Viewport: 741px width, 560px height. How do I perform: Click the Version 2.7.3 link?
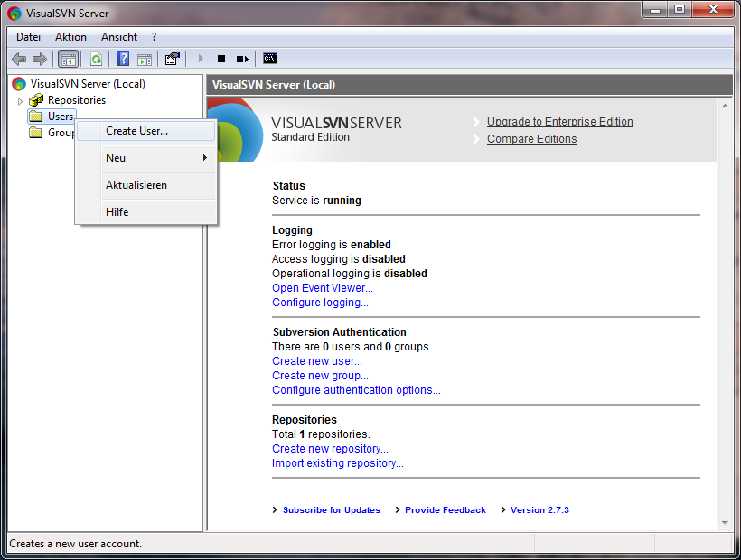pos(539,510)
